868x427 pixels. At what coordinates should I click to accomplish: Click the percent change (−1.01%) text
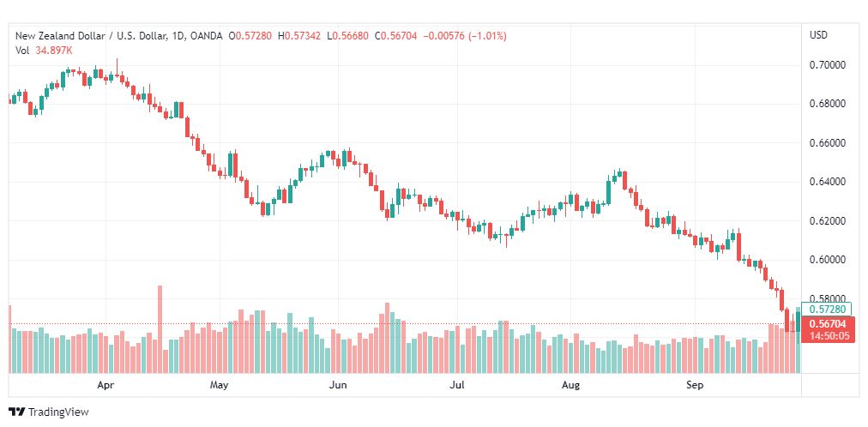coord(487,36)
